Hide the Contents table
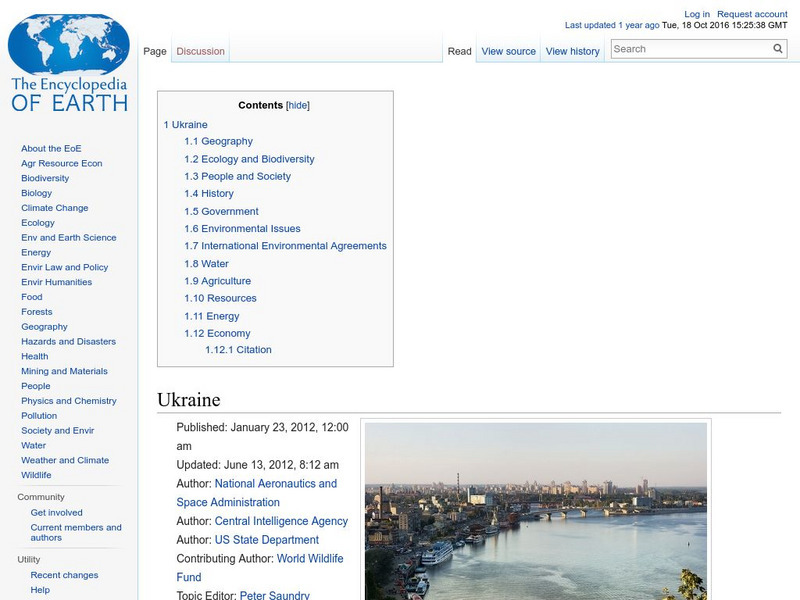This screenshot has height=600, width=800. pos(296,104)
